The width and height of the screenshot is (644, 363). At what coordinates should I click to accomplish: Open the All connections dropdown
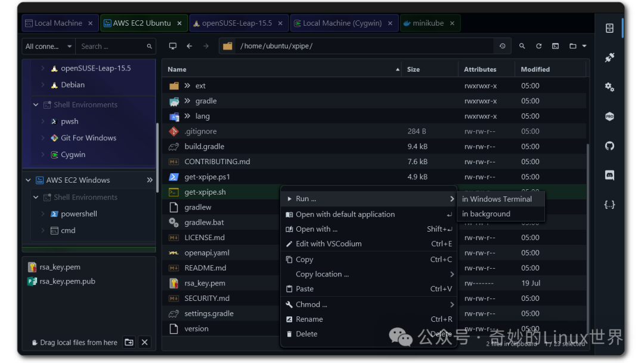[48, 47]
